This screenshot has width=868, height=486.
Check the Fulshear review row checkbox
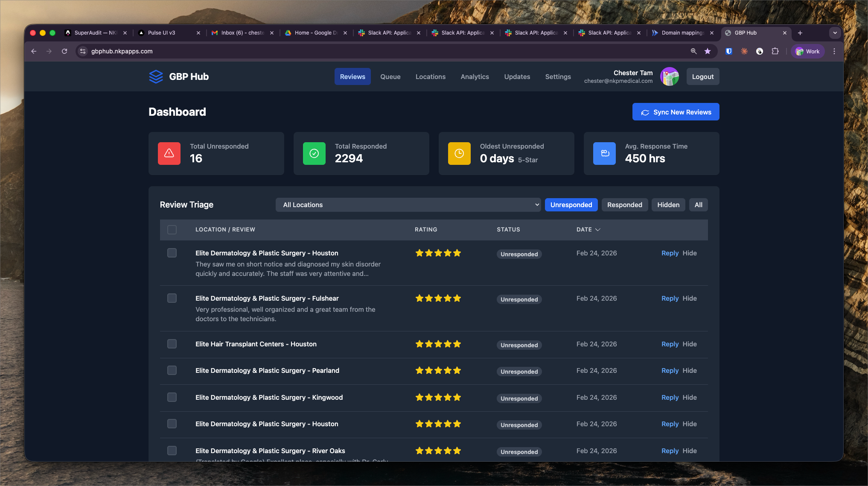(x=172, y=298)
